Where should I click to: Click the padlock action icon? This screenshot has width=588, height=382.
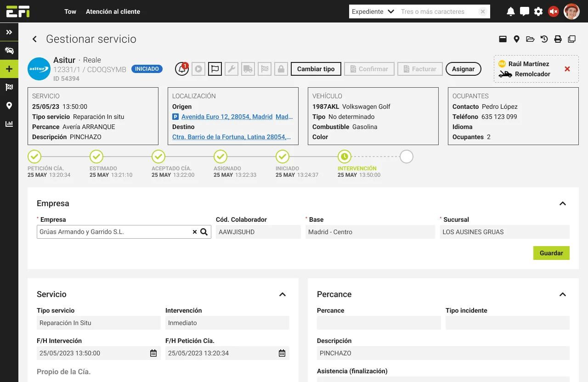281,69
